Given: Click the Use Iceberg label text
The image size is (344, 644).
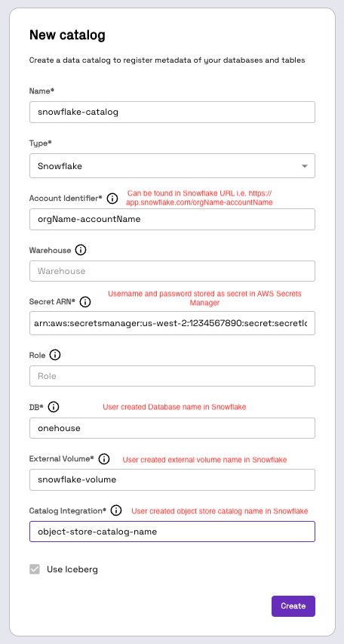Looking at the screenshot, I should 72,570.
